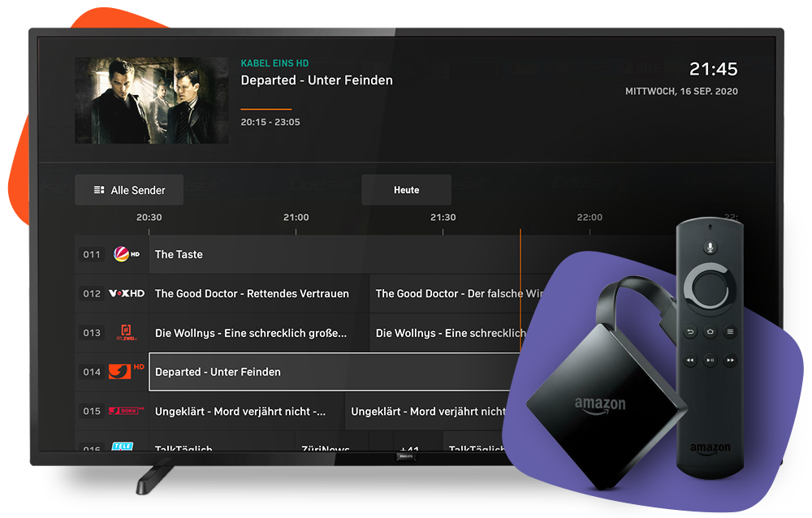Image resolution: width=812 pixels, height=518 pixels.
Task: Click the Mittwoch, 16 Sep. 2020 date
Action: (681, 91)
